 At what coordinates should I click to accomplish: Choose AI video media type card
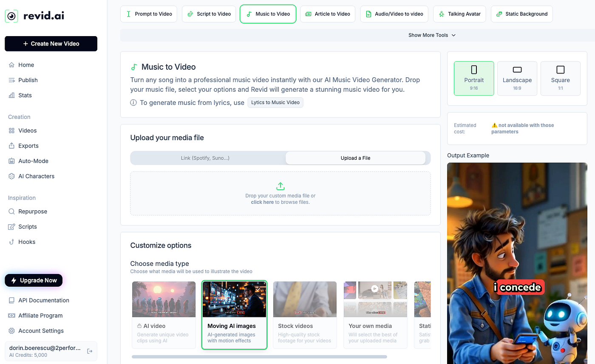click(x=164, y=315)
